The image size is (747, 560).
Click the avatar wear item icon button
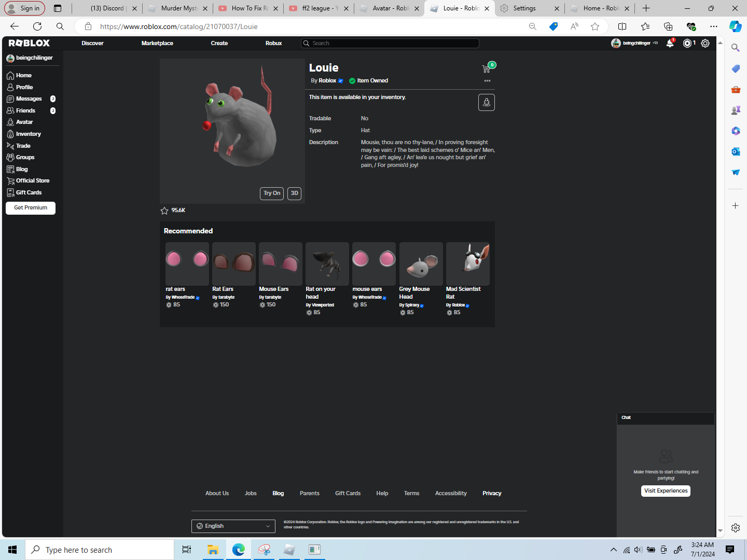pyautogui.click(x=487, y=103)
